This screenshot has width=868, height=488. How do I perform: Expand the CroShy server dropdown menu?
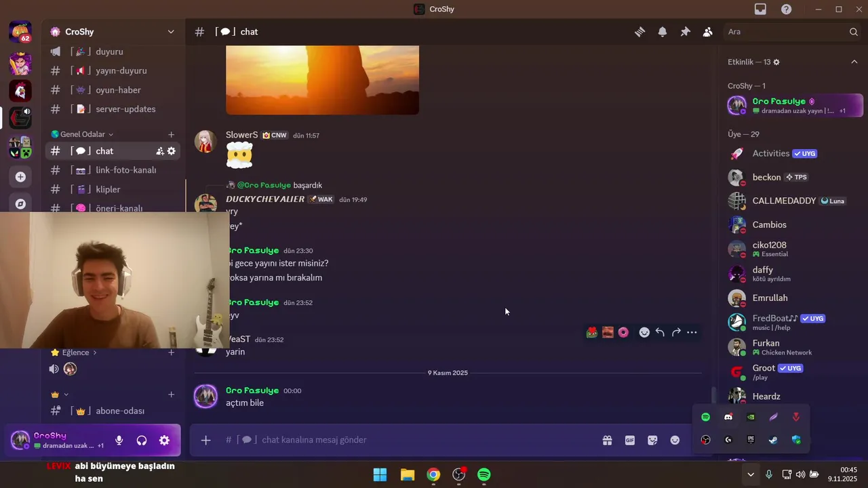171,32
